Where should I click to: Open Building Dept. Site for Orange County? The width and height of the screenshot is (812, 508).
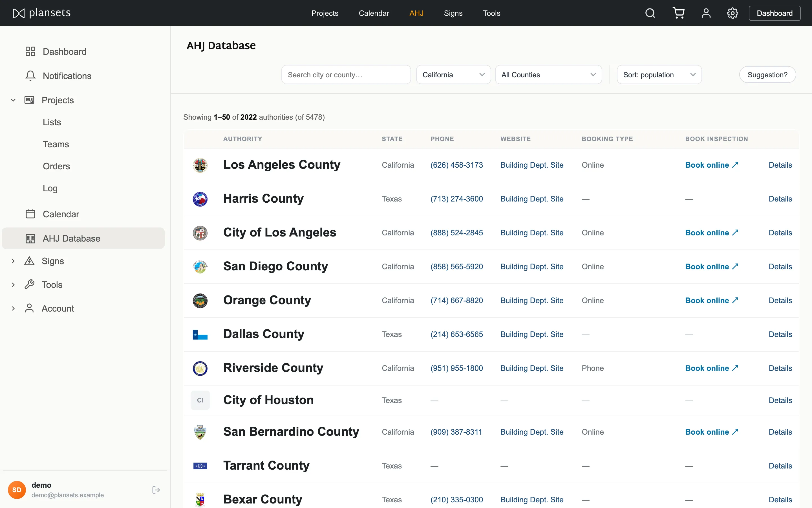pos(532,300)
